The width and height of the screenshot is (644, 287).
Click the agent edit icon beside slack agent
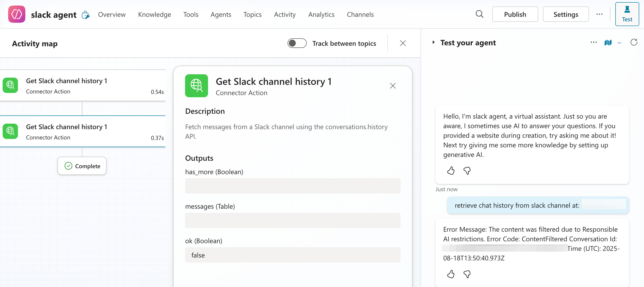85,15
